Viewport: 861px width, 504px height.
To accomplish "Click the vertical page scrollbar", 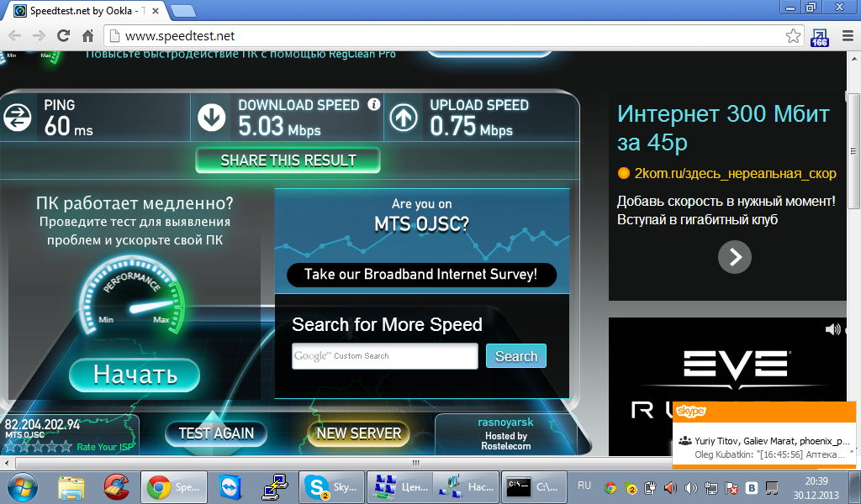I will click(853, 151).
